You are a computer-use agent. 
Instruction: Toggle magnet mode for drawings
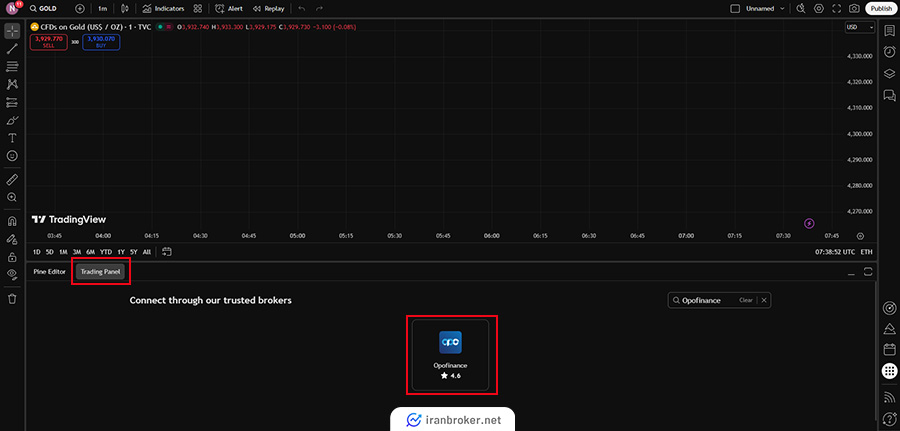coord(12,221)
